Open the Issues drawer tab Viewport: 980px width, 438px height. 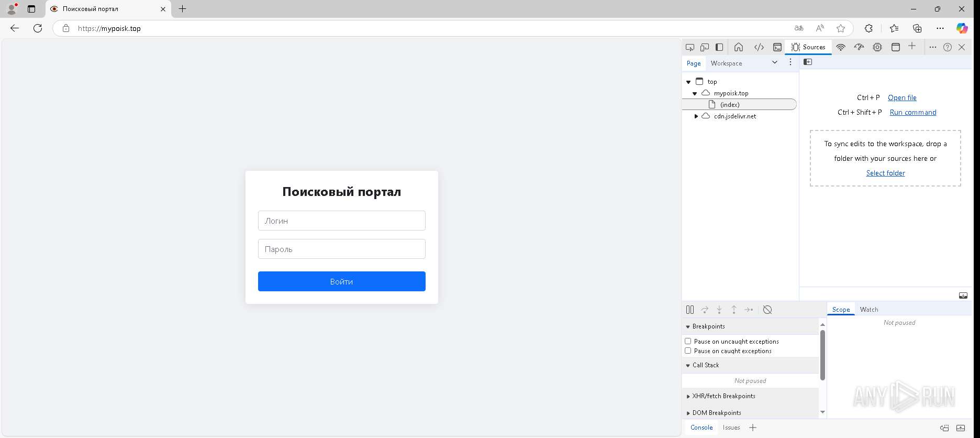[731, 428]
